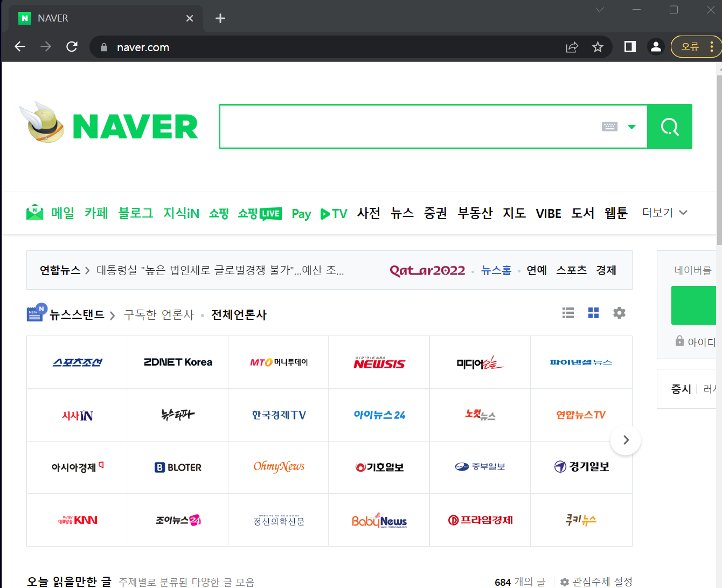Open the BLOTER press logo
722x588 pixels.
[x=178, y=467]
